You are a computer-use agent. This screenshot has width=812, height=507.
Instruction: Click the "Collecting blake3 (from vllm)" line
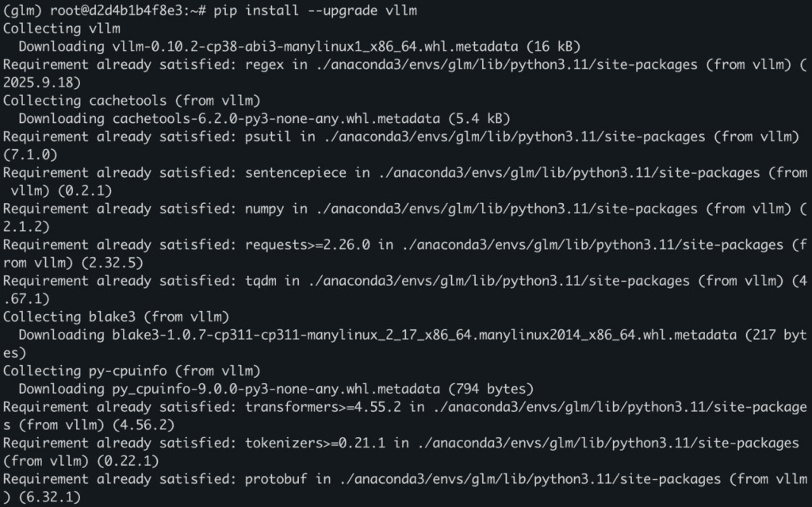pos(116,317)
